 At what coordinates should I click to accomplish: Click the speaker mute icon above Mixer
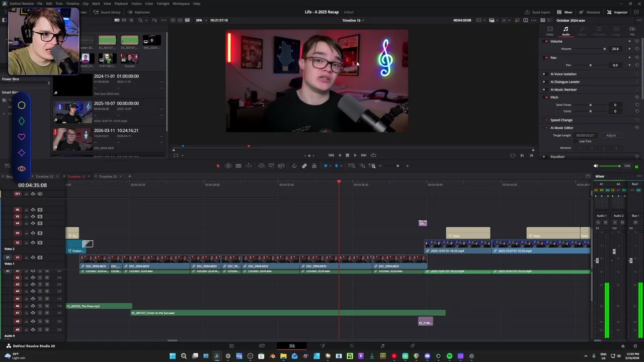coord(596,166)
